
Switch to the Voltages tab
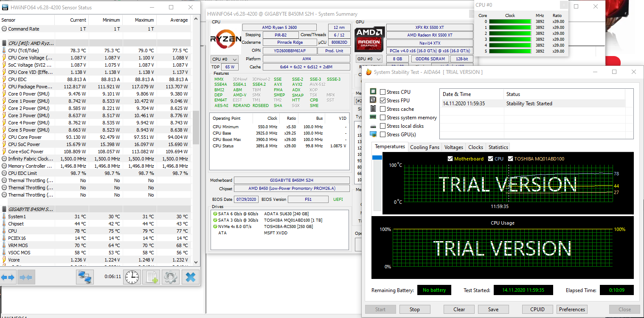point(453,147)
